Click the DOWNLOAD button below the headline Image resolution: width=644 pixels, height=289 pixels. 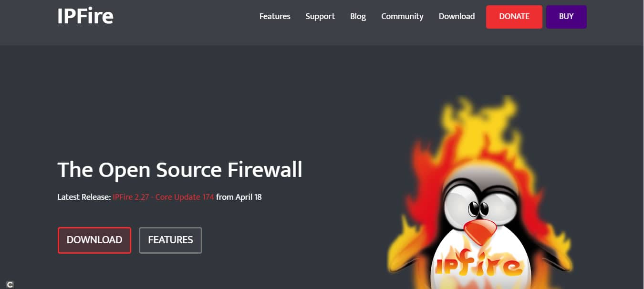(94, 240)
